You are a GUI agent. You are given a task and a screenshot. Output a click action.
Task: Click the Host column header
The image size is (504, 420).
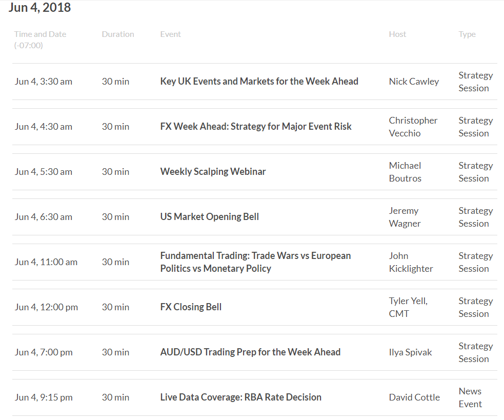(x=397, y=34)
